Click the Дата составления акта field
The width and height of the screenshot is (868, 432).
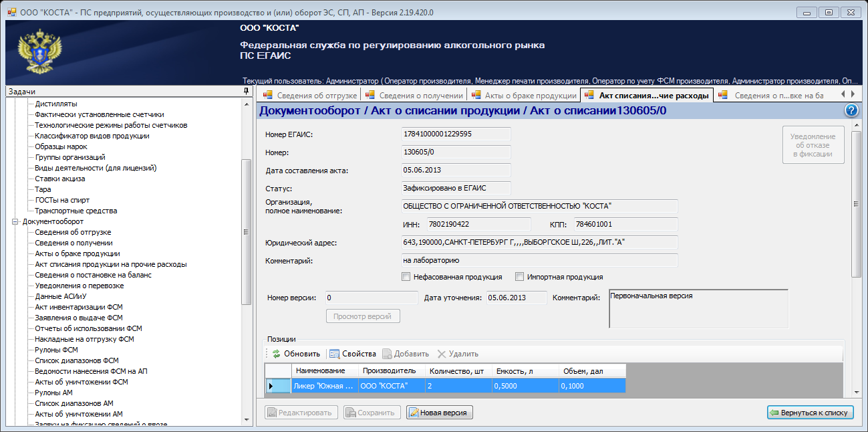pyautogui.click(x=456, y=170)
